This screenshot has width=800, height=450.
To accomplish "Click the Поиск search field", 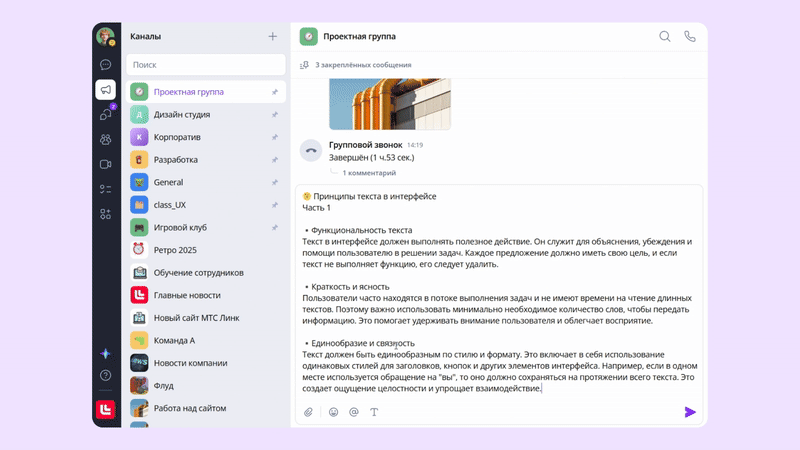I will 205,65.
